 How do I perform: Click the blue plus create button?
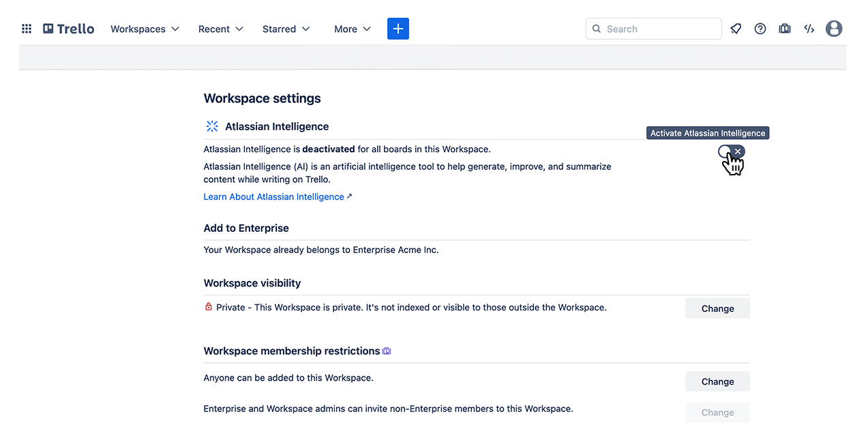(x=398, y=29)
